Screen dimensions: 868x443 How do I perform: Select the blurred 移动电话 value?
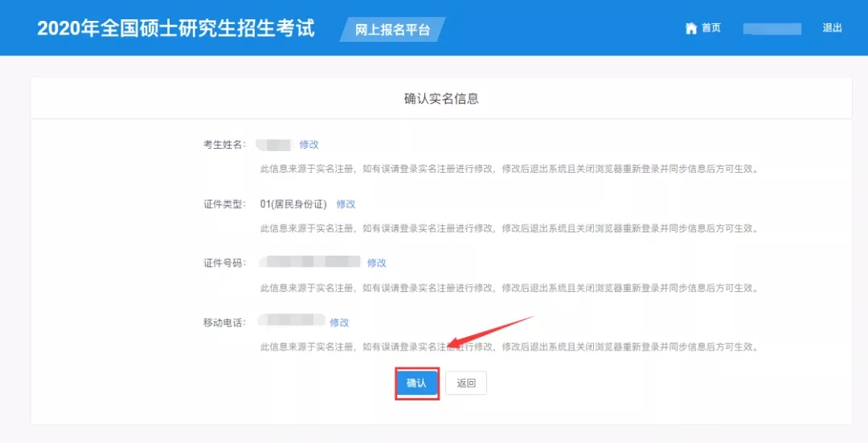tap(291, 321)
